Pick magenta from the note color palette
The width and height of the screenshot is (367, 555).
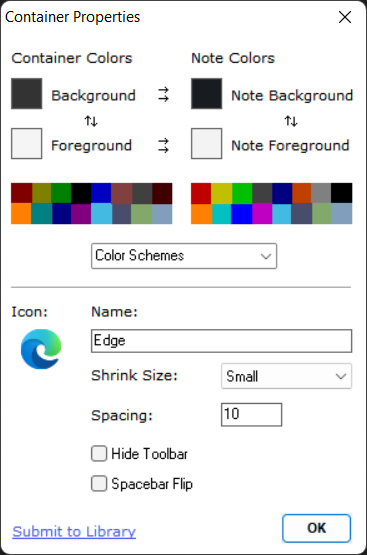coord(262,213)
